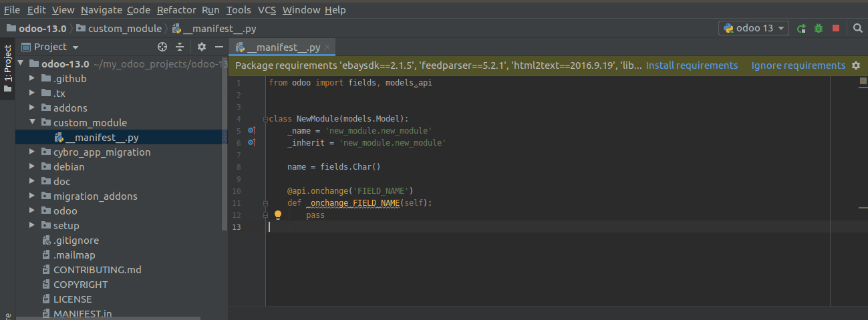Viewport: 868px width, 320px height.
Task: Expand the odoo folder arrow
Action: 32,211
